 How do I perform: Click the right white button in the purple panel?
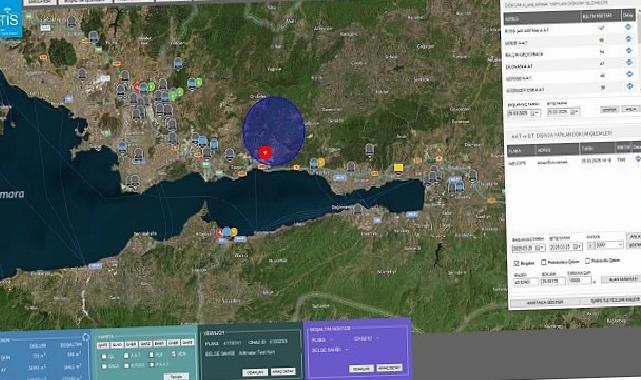(x=389, y=367)
